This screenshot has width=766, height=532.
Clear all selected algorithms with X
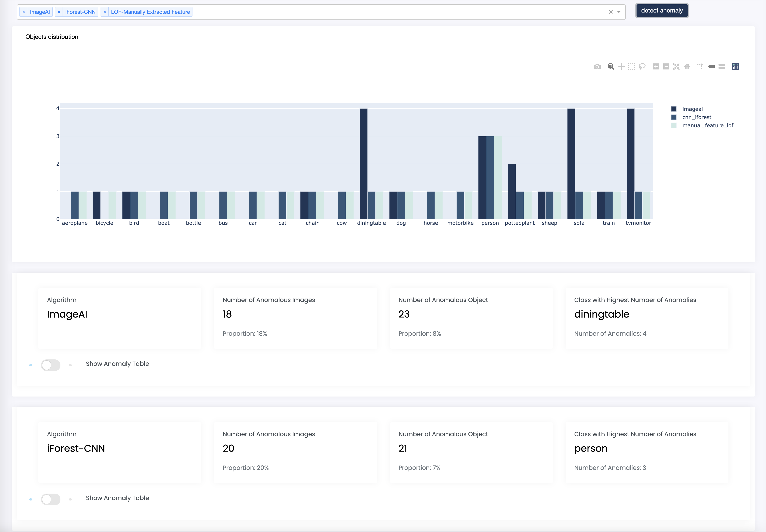tap(611, 12)
